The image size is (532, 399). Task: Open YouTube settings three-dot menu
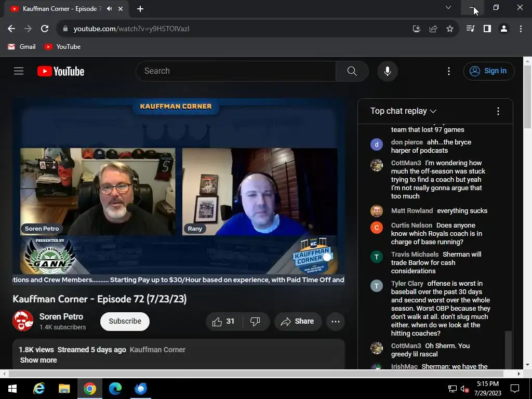click(449, 71)
